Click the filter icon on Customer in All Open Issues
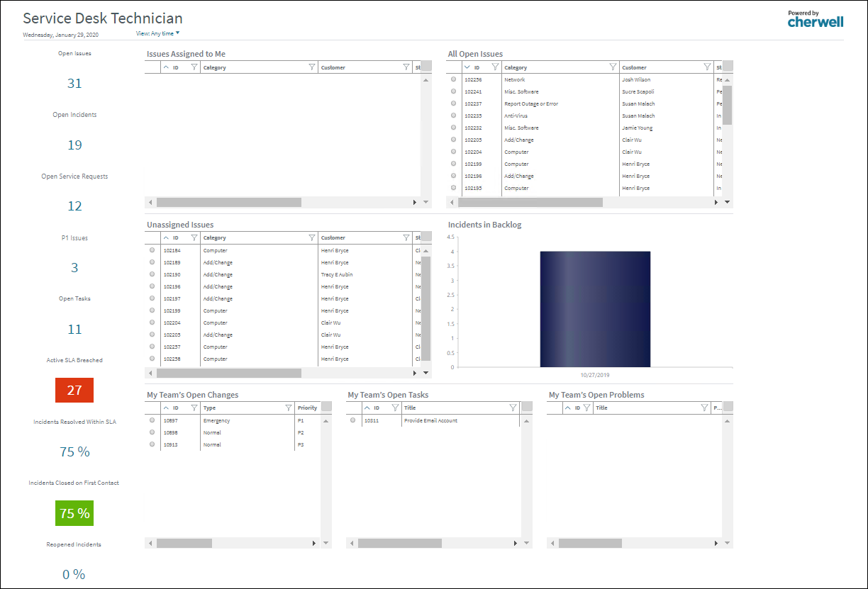The image size is (868, 589). [x=706, y=67]
